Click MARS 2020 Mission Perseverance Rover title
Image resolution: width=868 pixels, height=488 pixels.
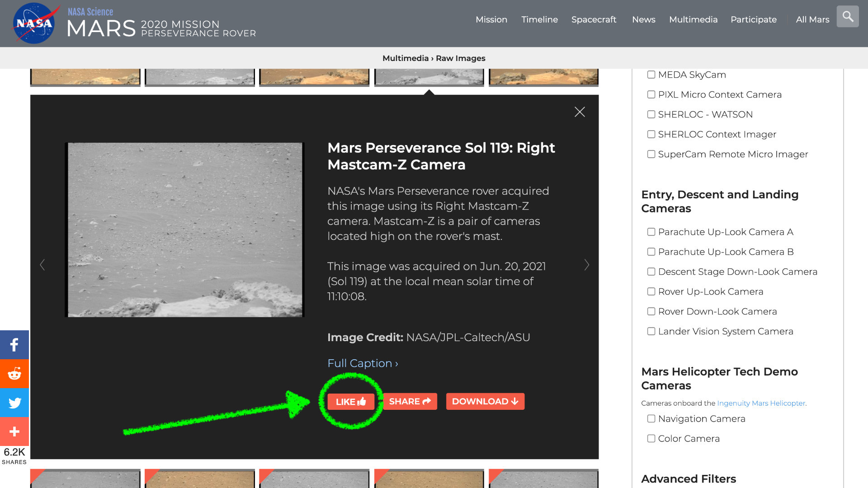coord(161,28)
